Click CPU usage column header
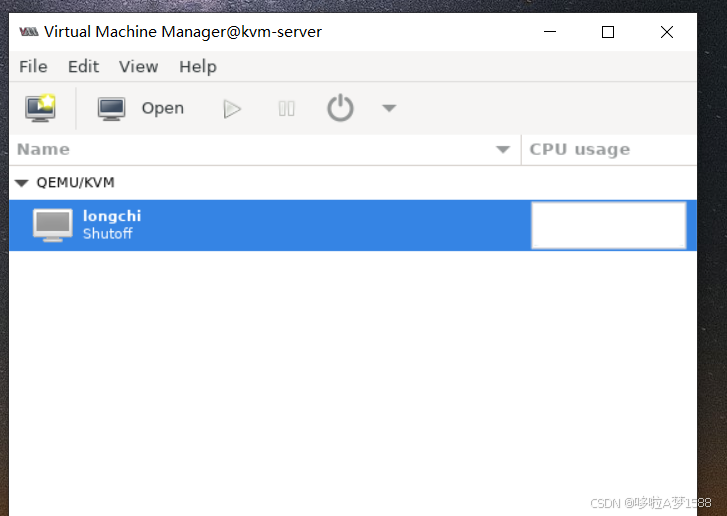The width and height of the screenshot is (727, 516). [609, 150]
